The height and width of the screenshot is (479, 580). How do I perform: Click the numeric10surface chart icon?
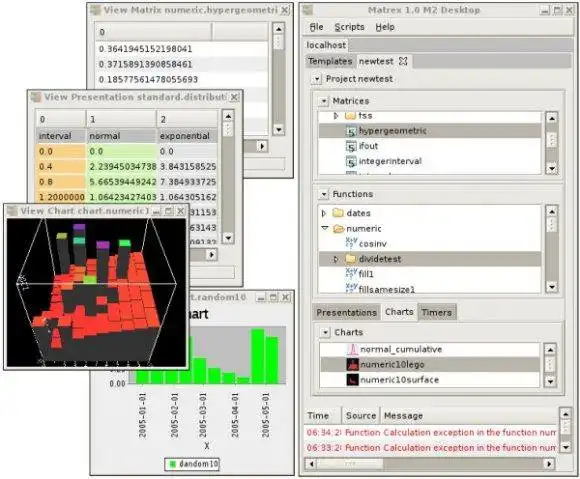353,380
